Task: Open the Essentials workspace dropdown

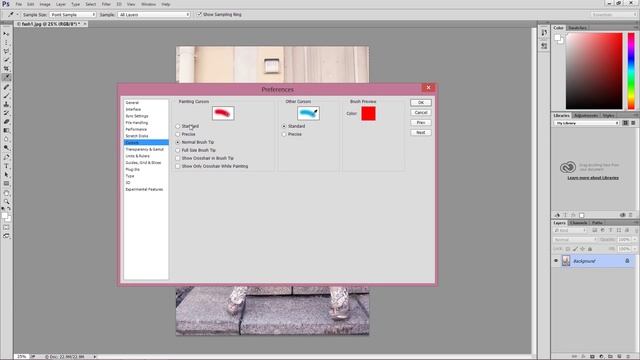Action: (x=613, y=14)
